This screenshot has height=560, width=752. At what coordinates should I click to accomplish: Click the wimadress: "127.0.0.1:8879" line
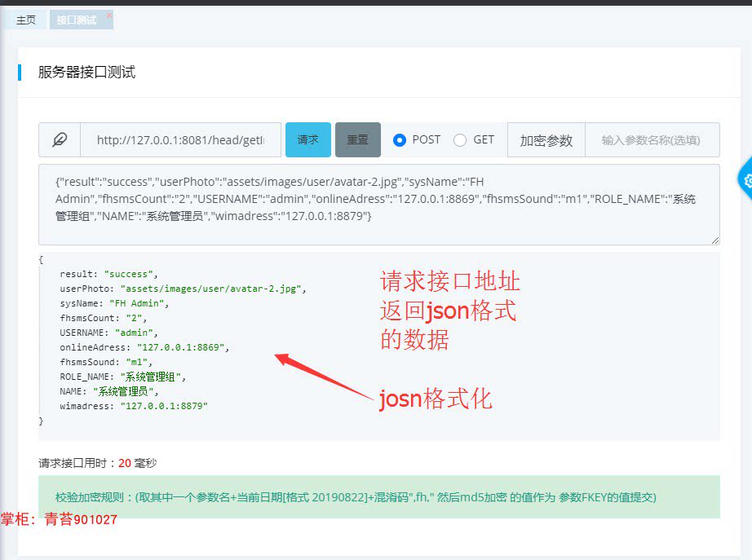coord(133,406)
